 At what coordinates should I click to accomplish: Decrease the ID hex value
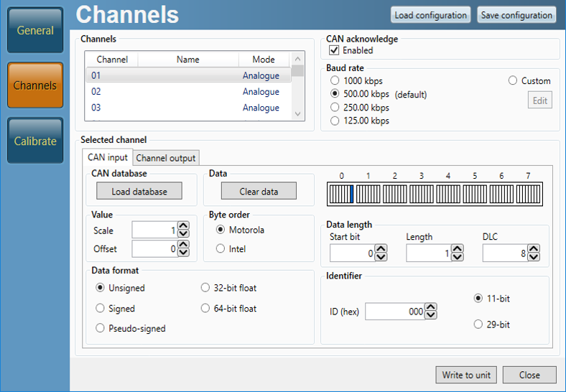430,315
